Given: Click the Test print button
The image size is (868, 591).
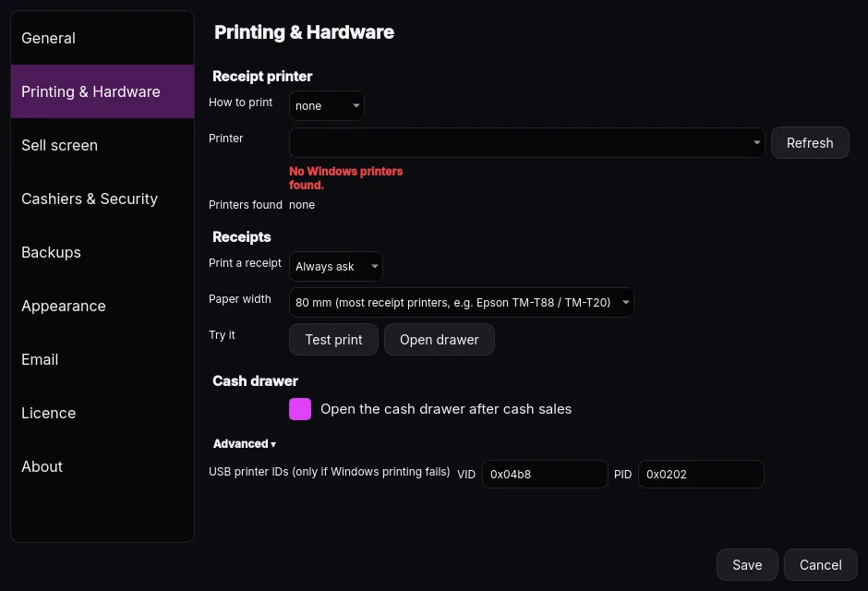Looking at the screenshot, I should tap(333, 340).
